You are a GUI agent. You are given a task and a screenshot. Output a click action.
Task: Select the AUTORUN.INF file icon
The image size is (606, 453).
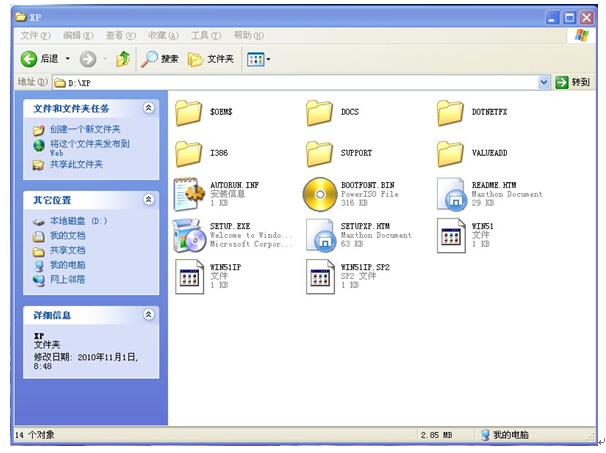point(189,194)
